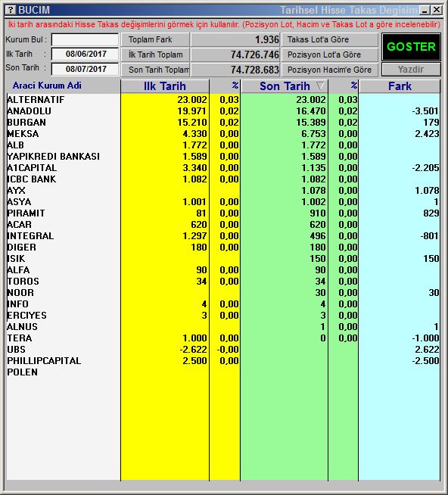Click the Son Tarih date field
The height and width of the screenshot is (495, 448).
click(x=85, y=69)
